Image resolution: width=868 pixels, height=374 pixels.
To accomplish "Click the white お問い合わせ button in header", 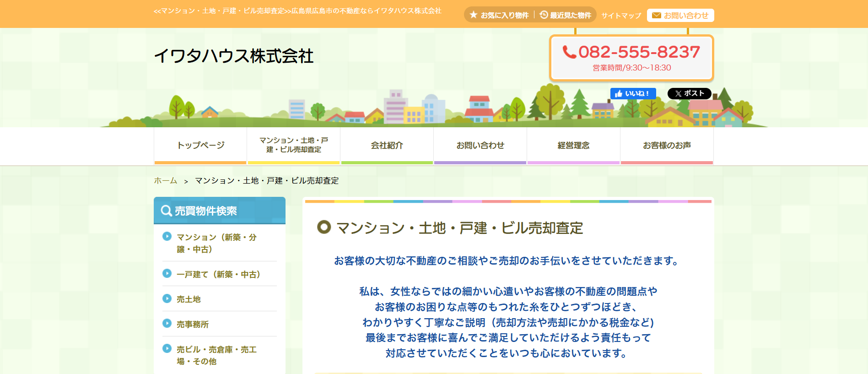I will pos(680,15).
